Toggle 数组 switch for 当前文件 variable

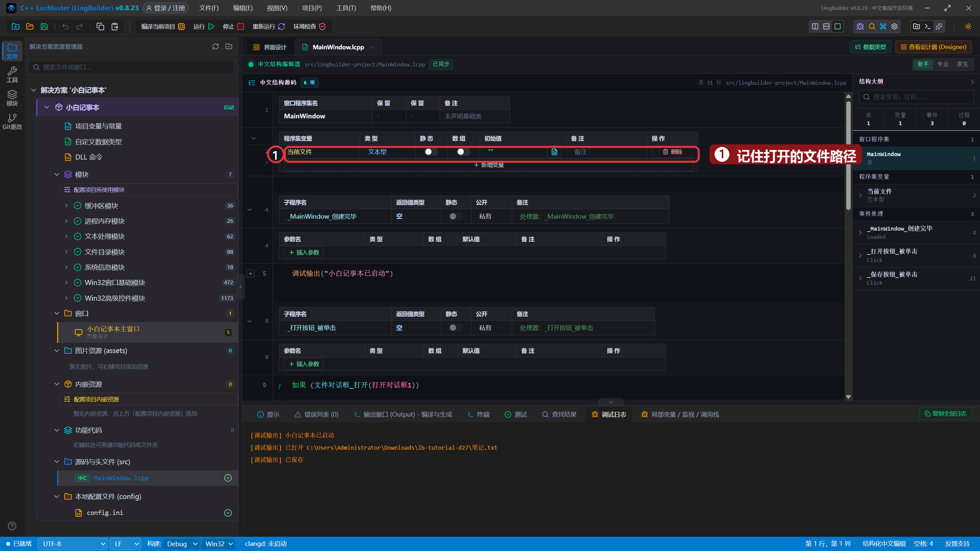point(463,152)
